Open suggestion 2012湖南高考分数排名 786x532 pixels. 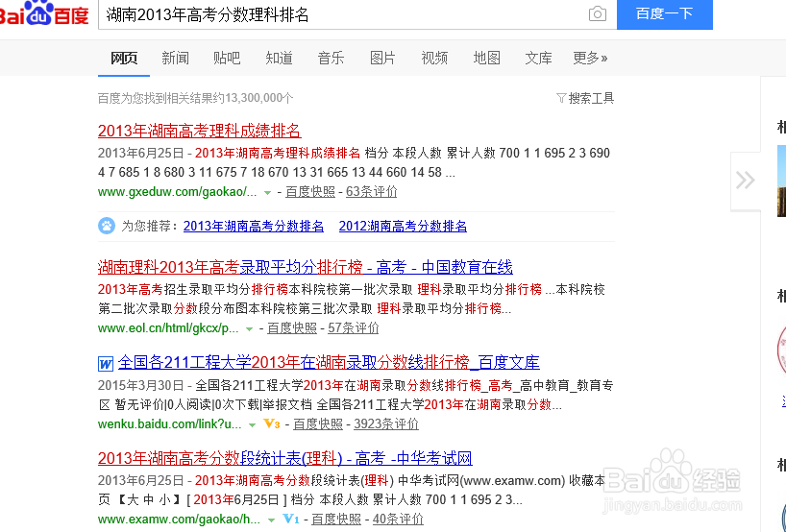point(403,227)
